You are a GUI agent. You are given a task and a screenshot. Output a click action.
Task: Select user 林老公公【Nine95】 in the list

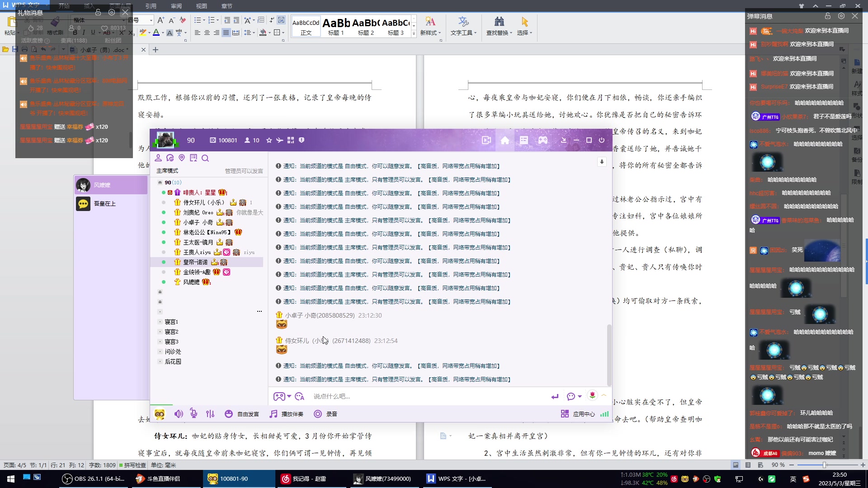click(207, 232)
